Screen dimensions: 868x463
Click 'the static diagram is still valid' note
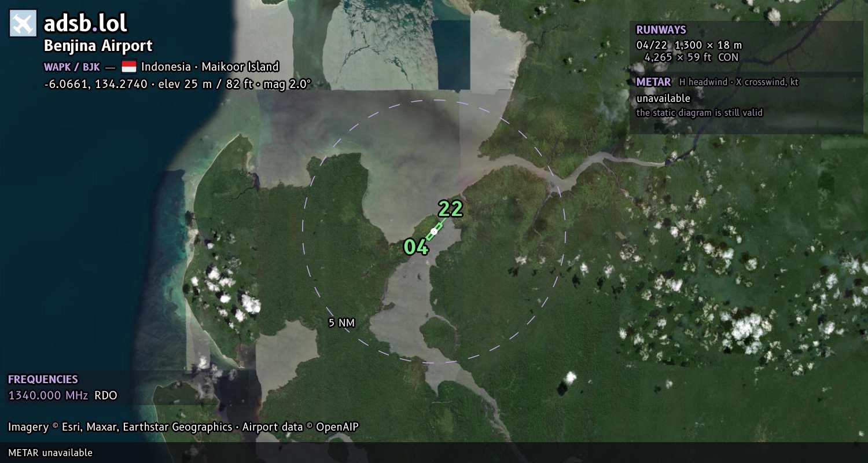pyautogui.click(x=700, y=113)
